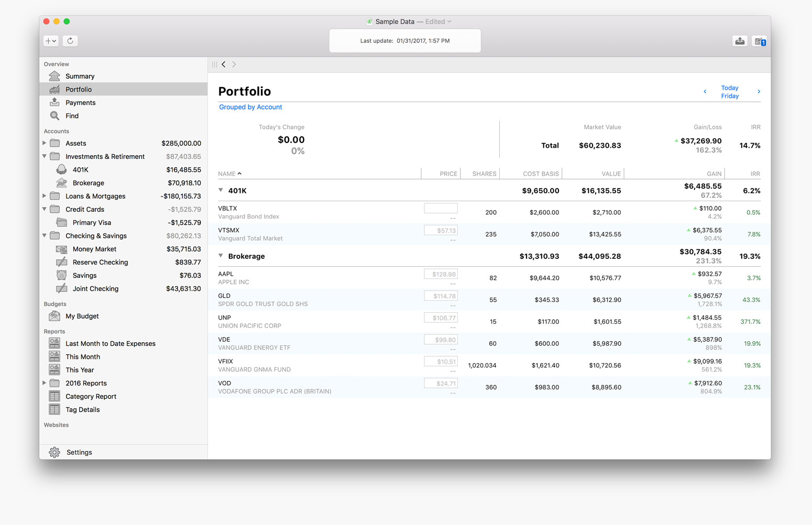The image size is (812, 525).
Task: Go forward with the right navigation arrow
Action: [x=234, y=64]
